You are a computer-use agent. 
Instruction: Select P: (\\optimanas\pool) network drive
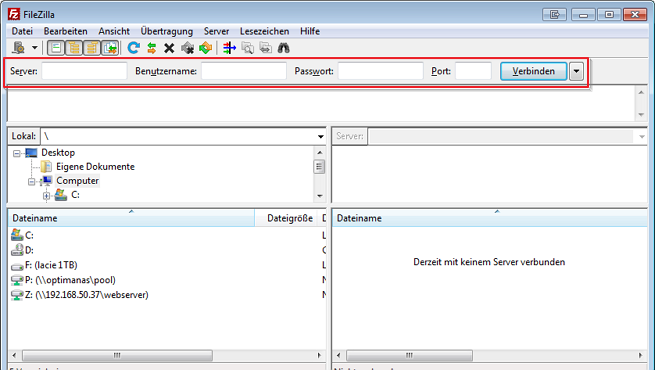tap(70, 280)
